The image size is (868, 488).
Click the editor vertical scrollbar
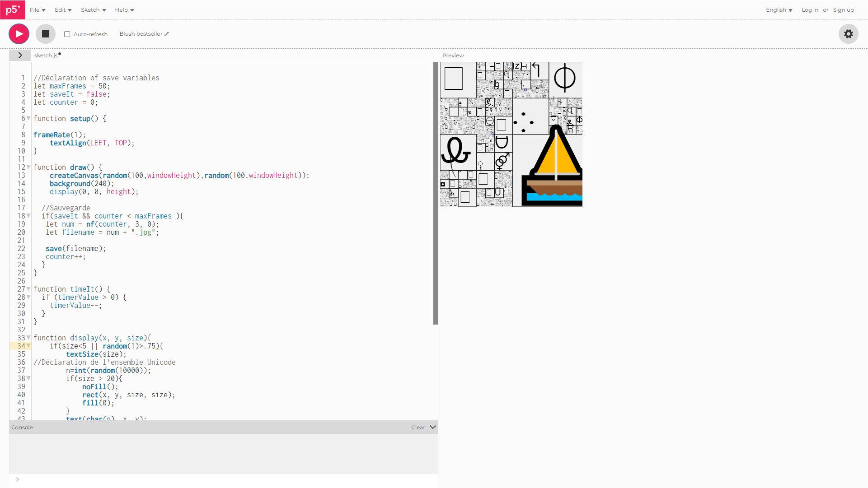436,193
